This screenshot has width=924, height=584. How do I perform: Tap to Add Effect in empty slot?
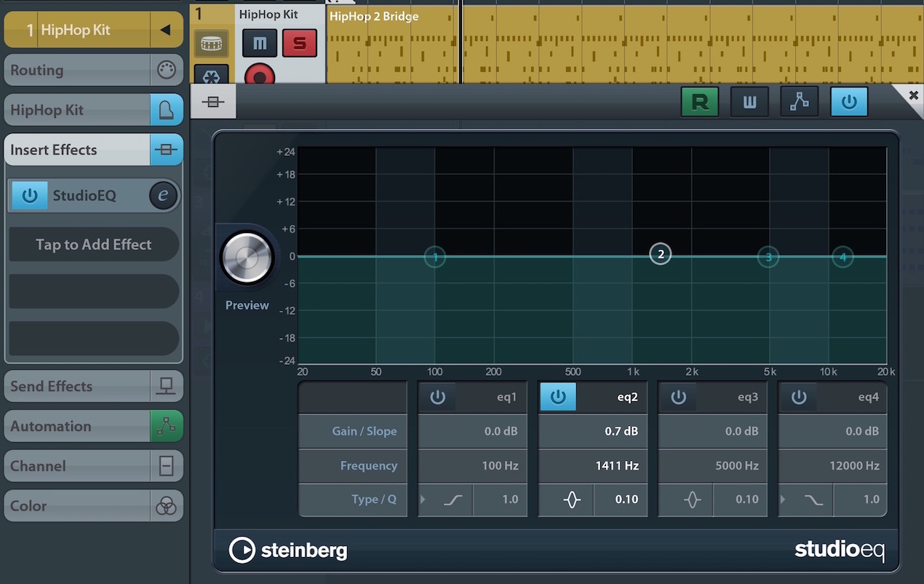94,245
